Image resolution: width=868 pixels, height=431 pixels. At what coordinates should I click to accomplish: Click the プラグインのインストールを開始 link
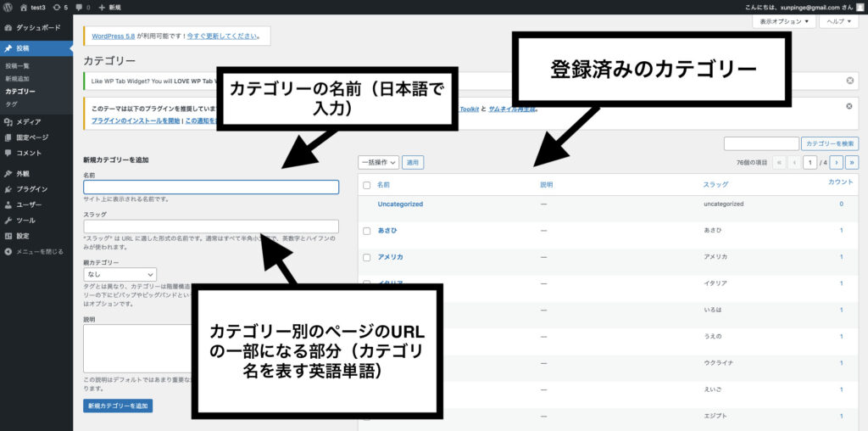[136, 120]
